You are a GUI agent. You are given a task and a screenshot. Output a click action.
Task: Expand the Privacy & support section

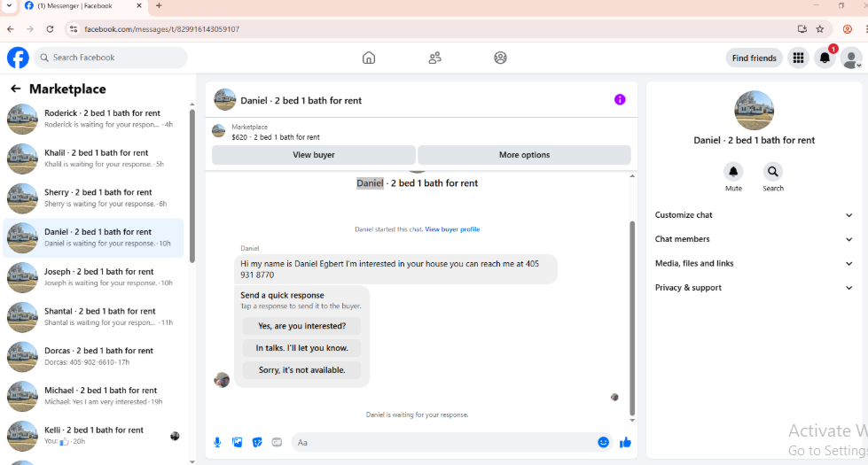pyautogui.click(x=754, y=288)
